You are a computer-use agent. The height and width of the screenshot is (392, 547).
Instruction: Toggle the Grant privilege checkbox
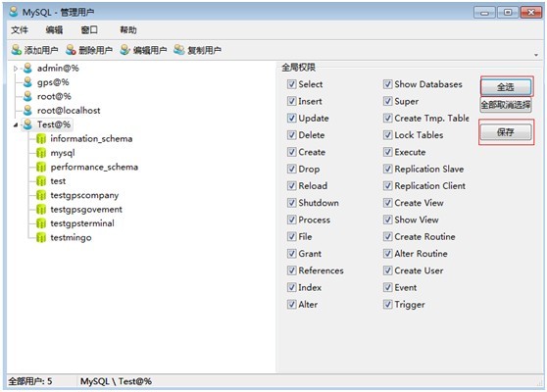click(x=292, y=254)
